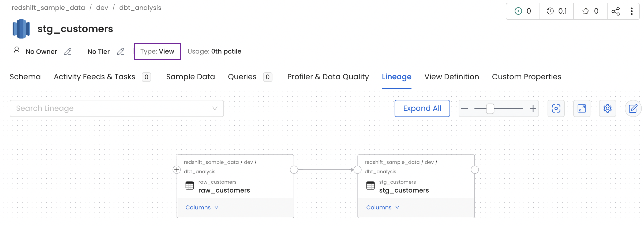Click the edit lineage pencil icon
Image resolution: width=644 pixels, height=226 pixels.
point(633,108)
